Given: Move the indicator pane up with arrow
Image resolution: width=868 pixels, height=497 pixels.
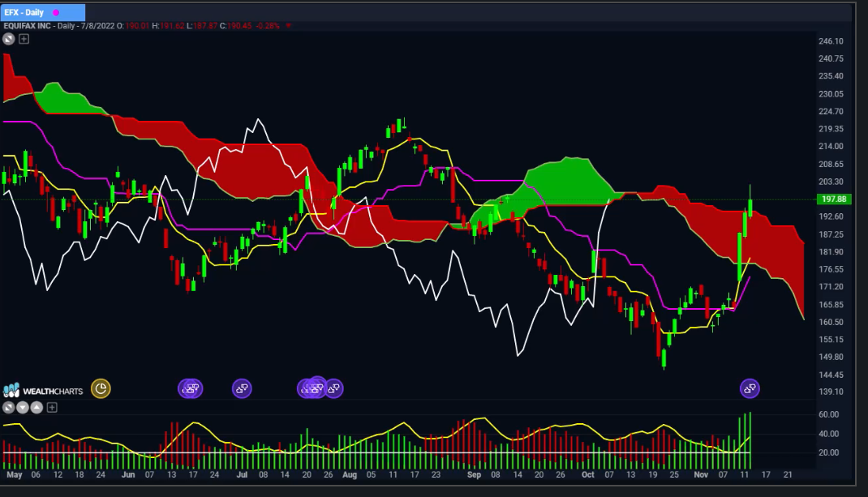Looking at the screenshot, I should point(37,408).
